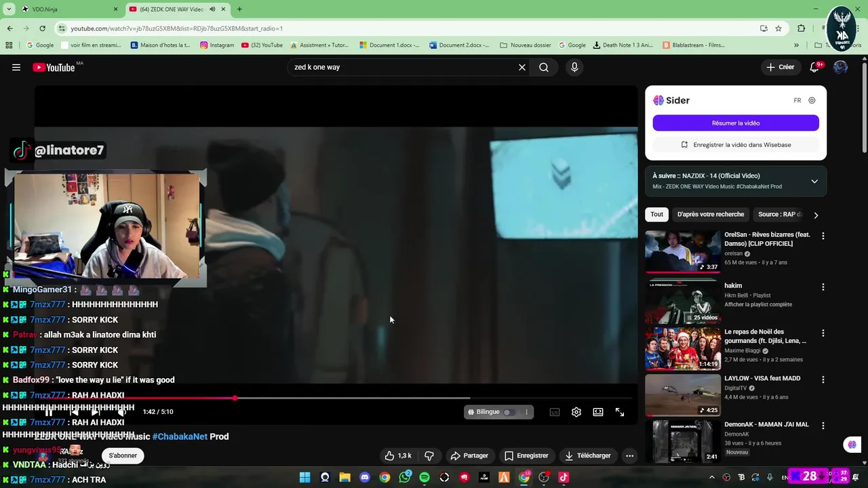Screen dimensions: 868x488
Task: Enter fullscreen video mode
Action: click(x=620, y=412)
